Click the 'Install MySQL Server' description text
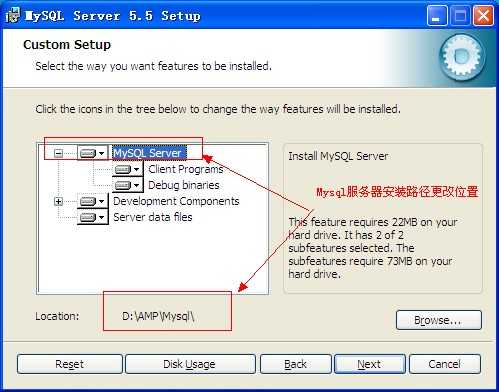The image size is (499, 392). 338,156
